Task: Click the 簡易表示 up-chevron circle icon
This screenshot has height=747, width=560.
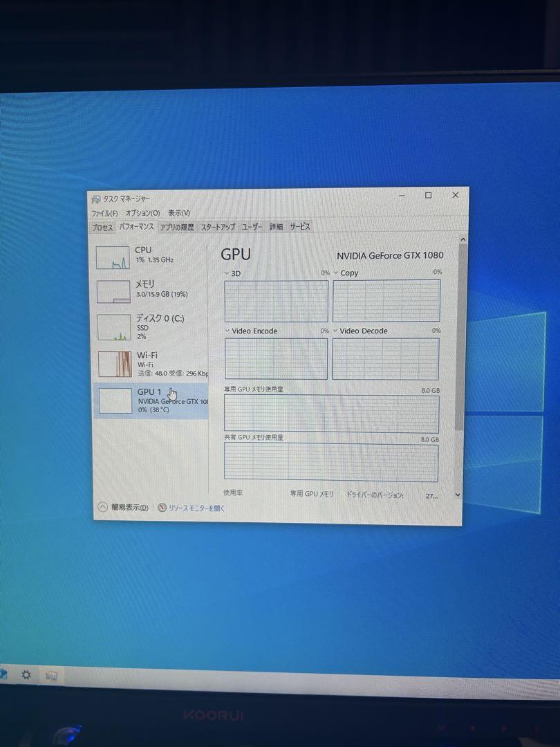Action: click(102, 507)
